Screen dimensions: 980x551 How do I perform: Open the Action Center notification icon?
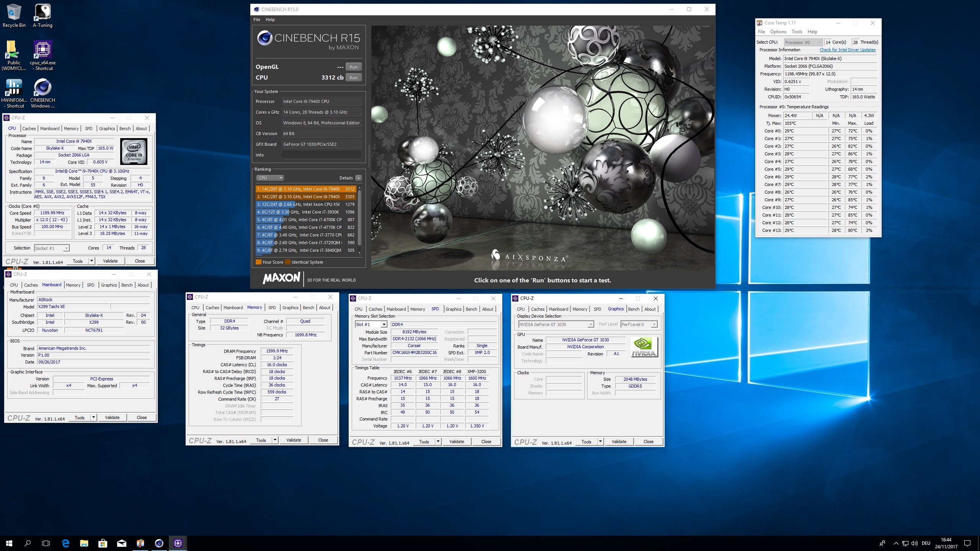click(967, 543)
